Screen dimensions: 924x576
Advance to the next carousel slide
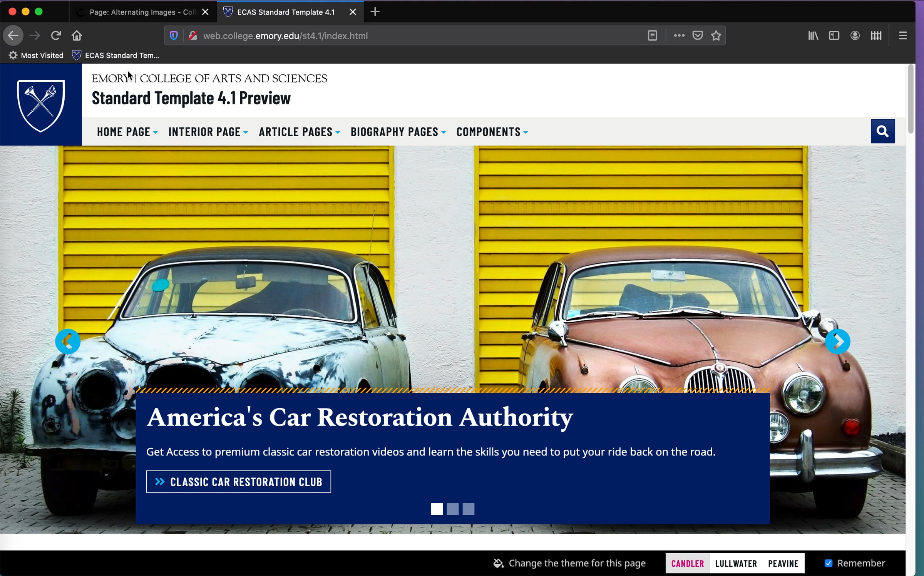[x=838, y=341]
